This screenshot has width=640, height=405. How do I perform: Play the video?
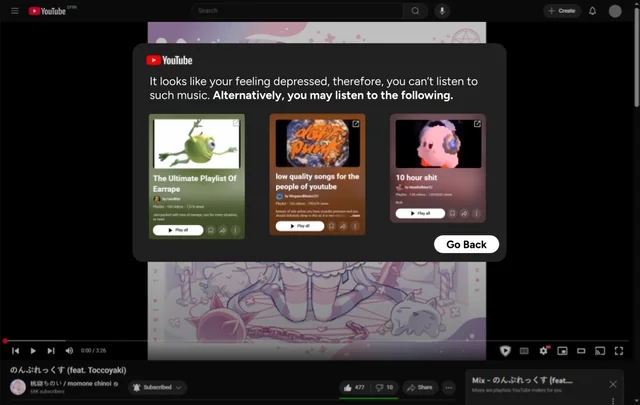pos(33,351)
